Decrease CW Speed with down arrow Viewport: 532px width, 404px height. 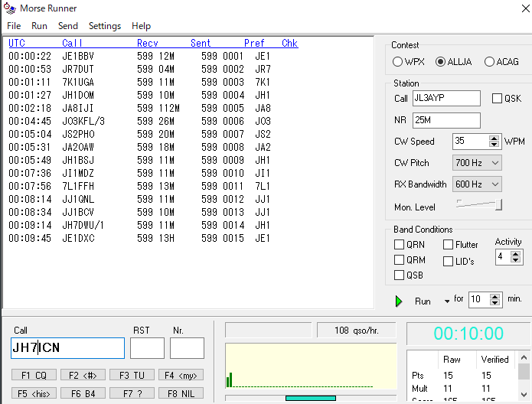pos(494,144)
